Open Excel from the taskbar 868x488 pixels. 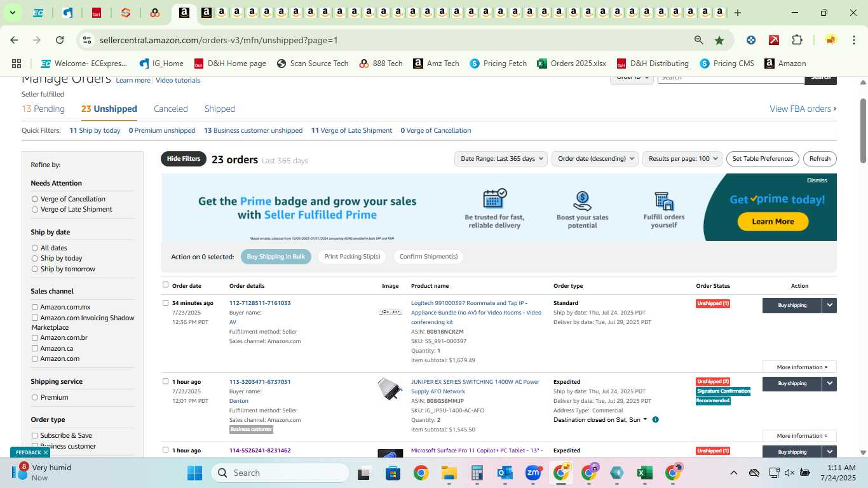(644, 473)
